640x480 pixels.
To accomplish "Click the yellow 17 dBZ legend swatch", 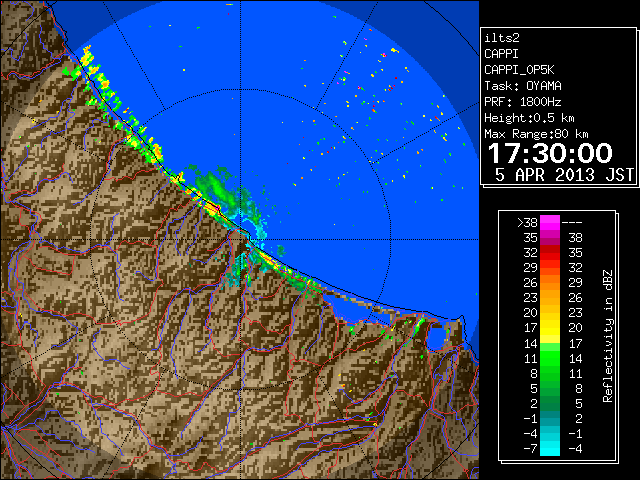I will click(x=550, y=328).
